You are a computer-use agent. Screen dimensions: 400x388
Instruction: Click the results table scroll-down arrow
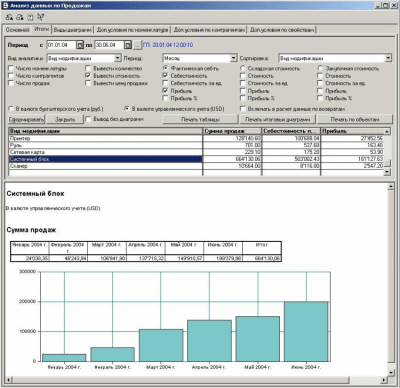coord(387,172)
